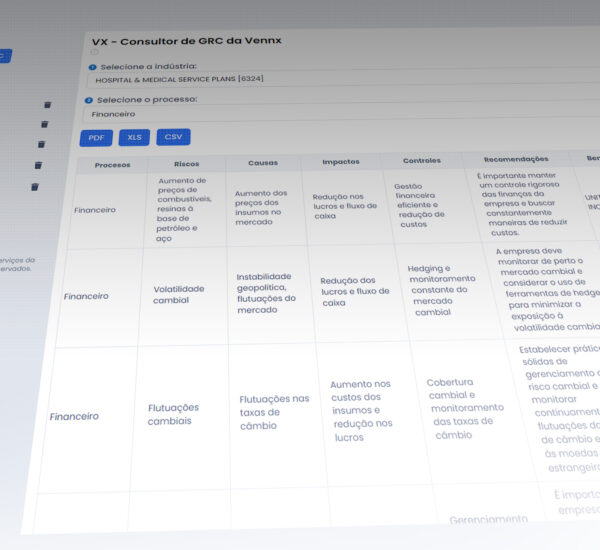The image size is (600, 550).
Task: Click the faint small icon under the VX title
Action: [x=95, y=52]
